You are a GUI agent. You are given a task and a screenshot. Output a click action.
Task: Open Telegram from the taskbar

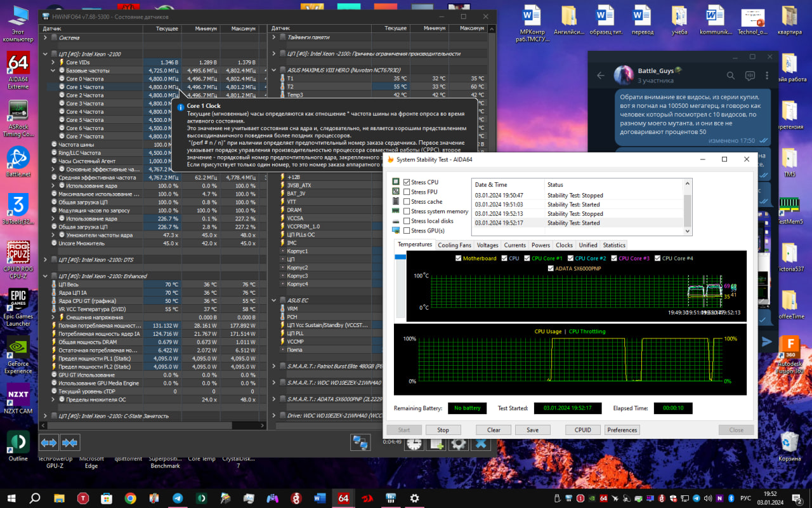tap(177, 498)
